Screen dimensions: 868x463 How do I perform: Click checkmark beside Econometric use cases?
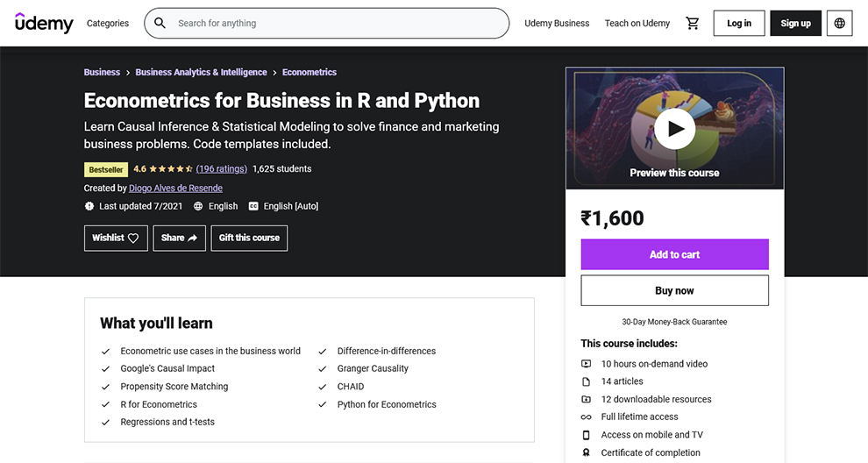click(x=105, y=351)
